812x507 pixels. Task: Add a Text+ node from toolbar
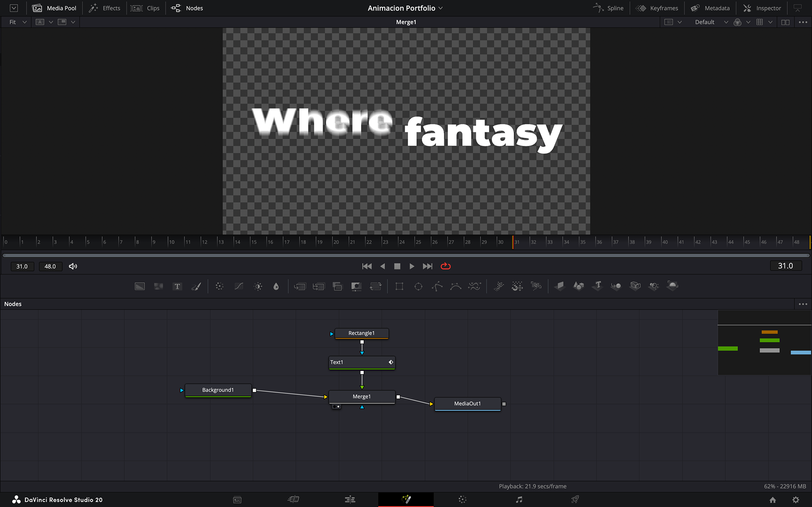pyautogui.click(x=177, y=286)
